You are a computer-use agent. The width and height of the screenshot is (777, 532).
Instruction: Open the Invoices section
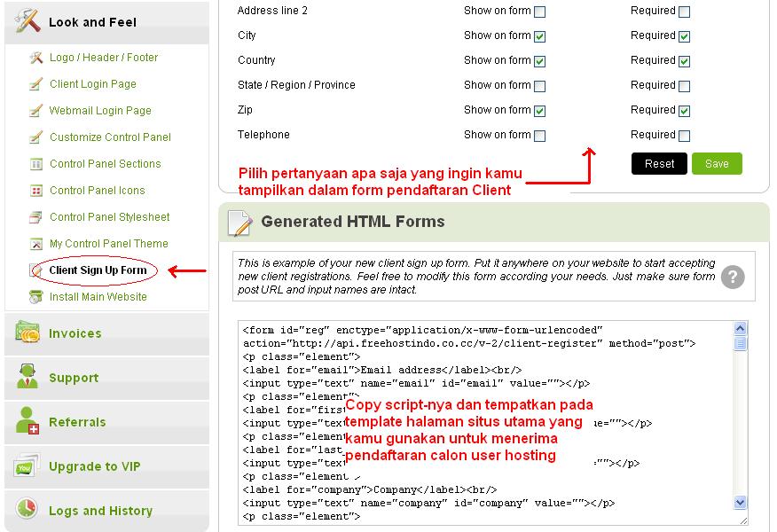(x=106, y=333)
